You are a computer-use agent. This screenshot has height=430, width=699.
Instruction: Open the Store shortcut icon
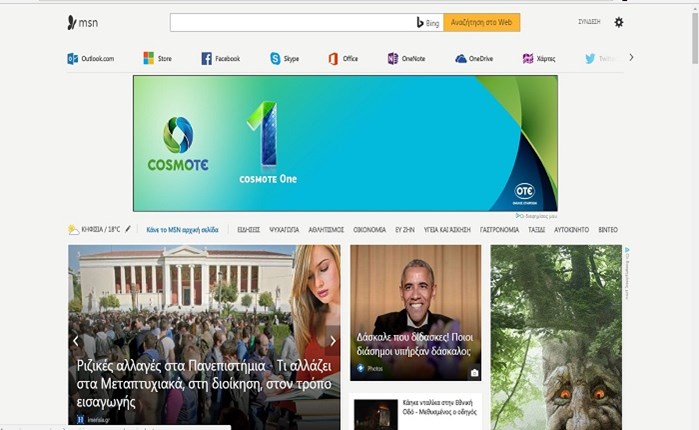click(148, 58)
